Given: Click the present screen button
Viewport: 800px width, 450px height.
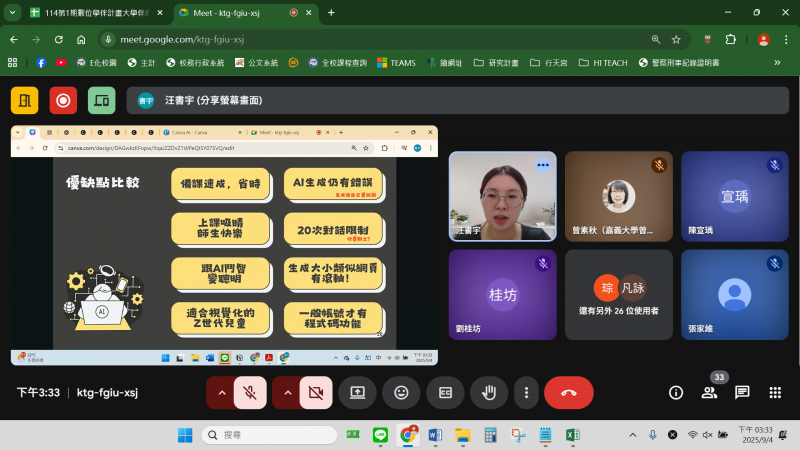Looking at the screenshot, I should coord(357,393).
